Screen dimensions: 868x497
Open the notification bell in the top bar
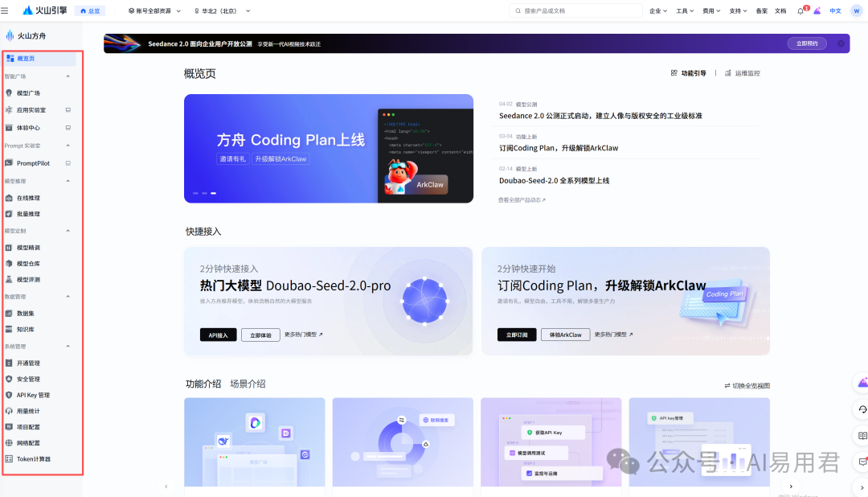pyautogui.click(x=800, y=10)
